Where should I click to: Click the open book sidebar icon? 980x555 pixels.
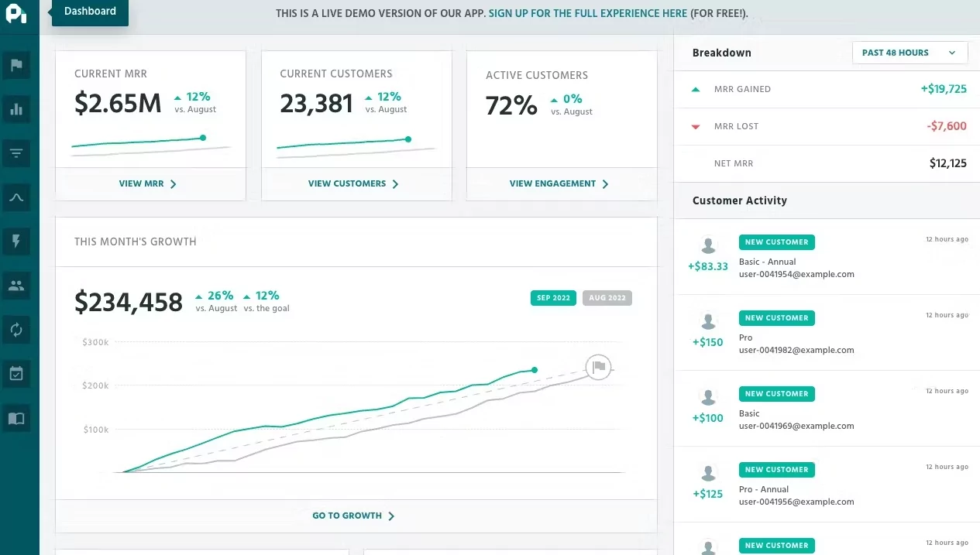click(x=16, y=418)
